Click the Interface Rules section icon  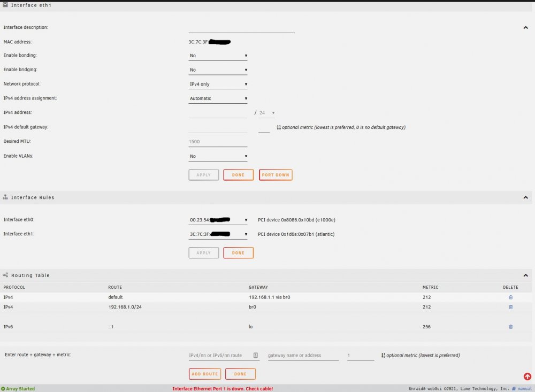[5, 197]
